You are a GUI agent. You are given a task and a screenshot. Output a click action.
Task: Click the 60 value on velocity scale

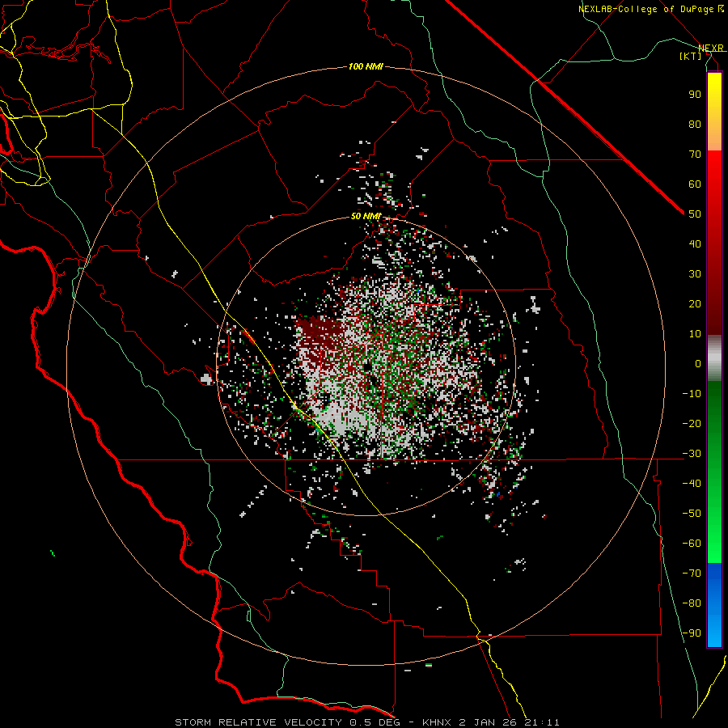[695, 184]
